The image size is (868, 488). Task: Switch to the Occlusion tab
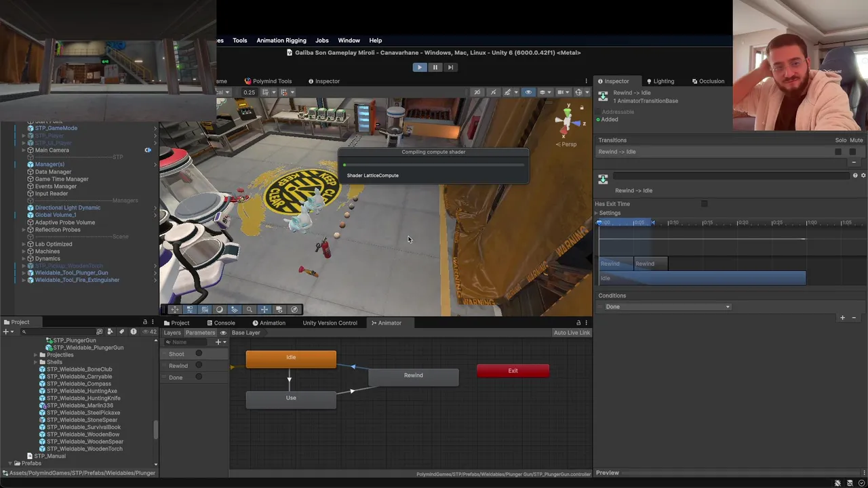coord(708,81)
